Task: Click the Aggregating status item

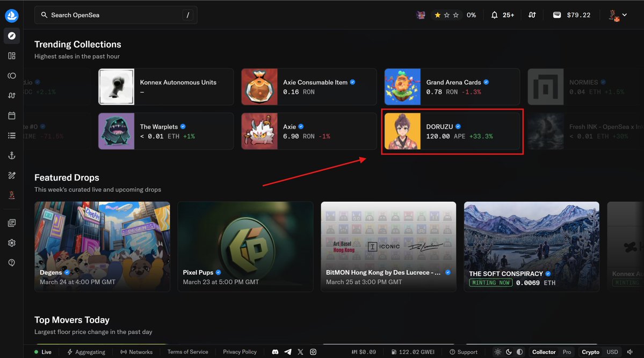Action: (86, 352)
